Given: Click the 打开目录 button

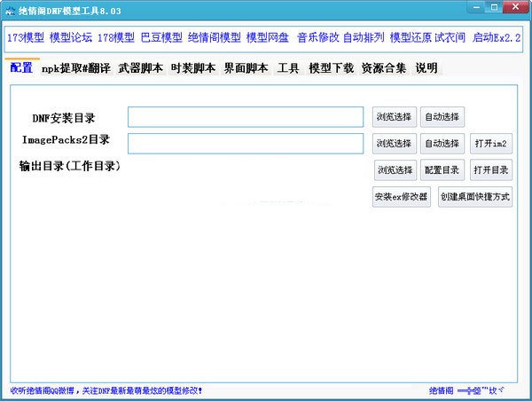Looking at the screenshot, I should click(x=491, y=170).
